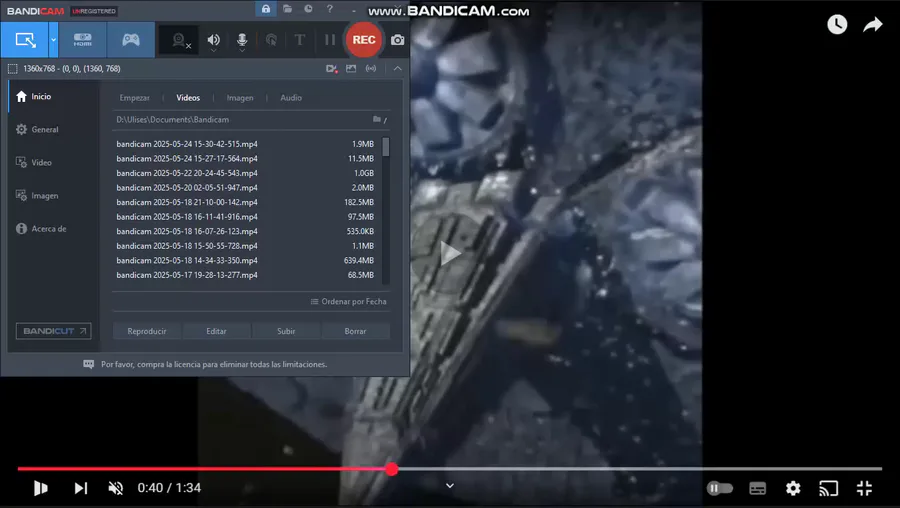
Task: Toggle the speaker sound recording icon
Action: pyautogui.click(x=214, y=40)
